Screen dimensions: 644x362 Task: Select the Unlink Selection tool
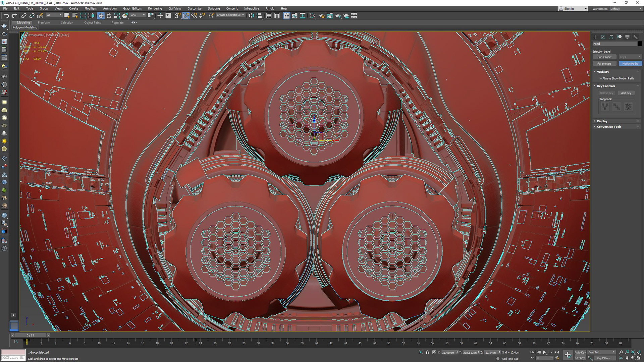(32, 16)
